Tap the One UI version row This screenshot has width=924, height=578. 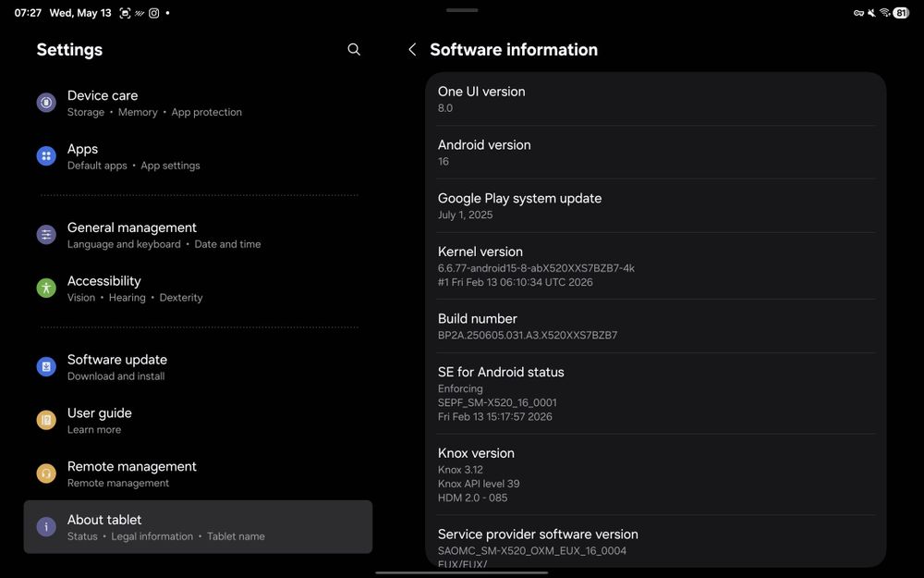click(656, 99)
